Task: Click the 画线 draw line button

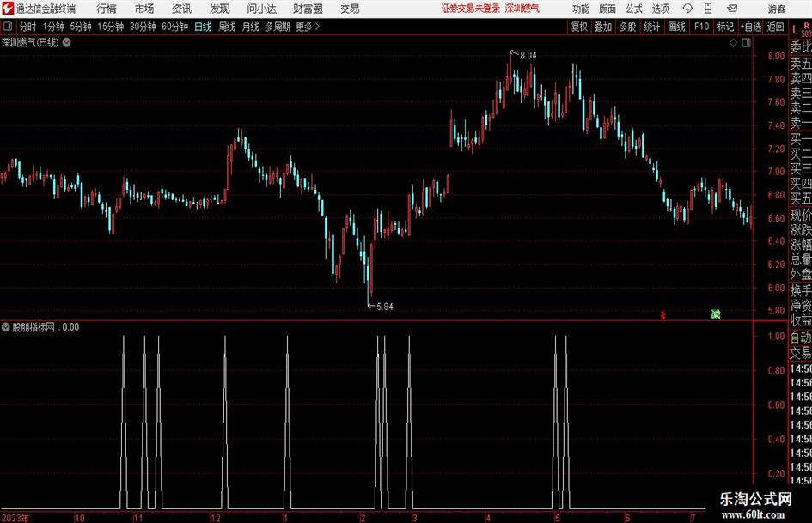Action: [x=676, y=27]
